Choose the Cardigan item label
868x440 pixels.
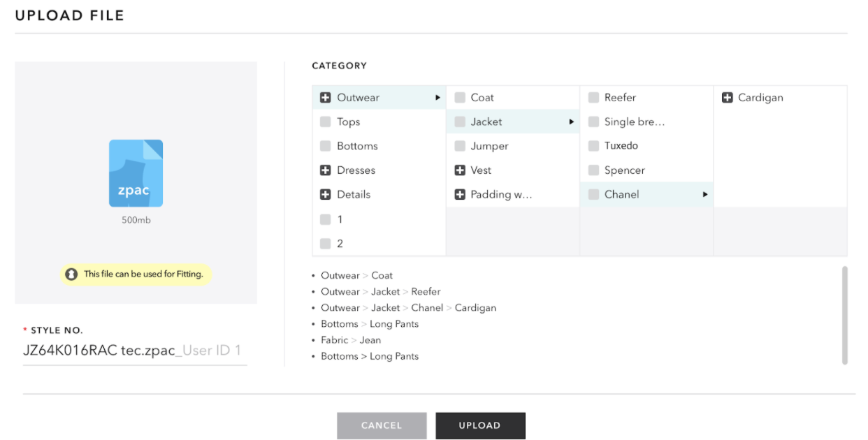pyautogui.click(x=760, y=98)
